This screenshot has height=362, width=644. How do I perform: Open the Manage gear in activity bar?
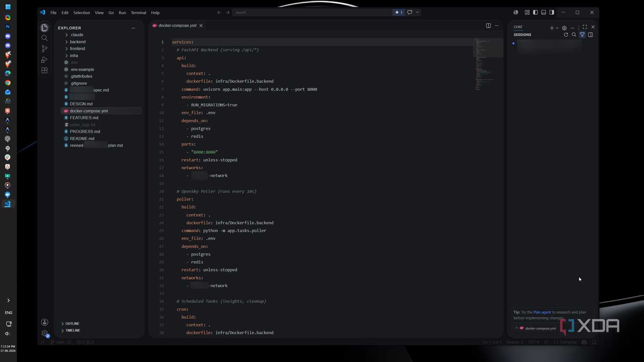44,333
